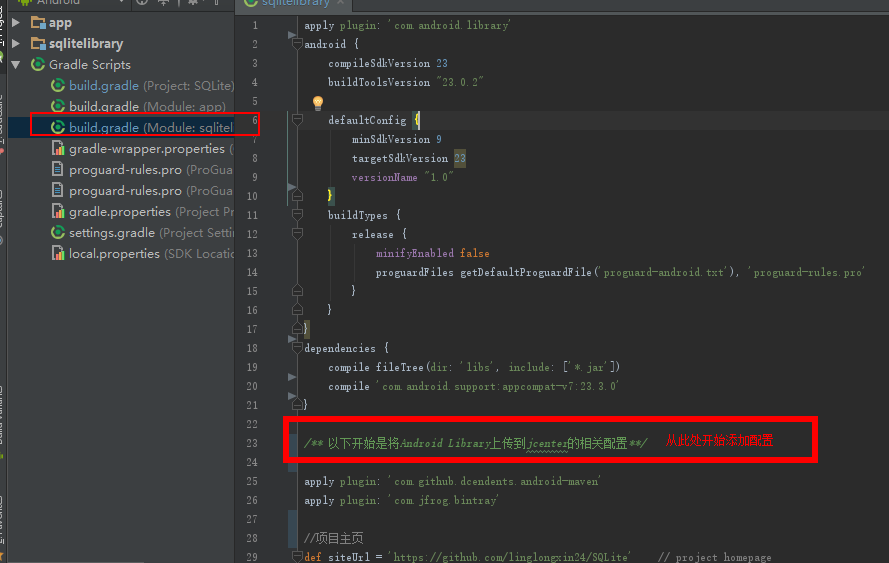Click 'proguard-rules.pro' string on line 14
This screenshot has height=563, width=889.
click(x=807, y=273)
